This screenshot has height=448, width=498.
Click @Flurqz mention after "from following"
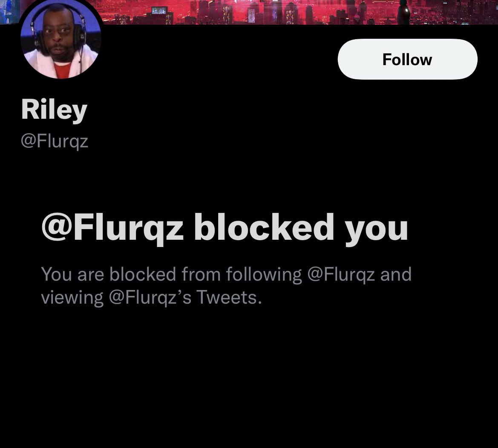coord(341,274)
